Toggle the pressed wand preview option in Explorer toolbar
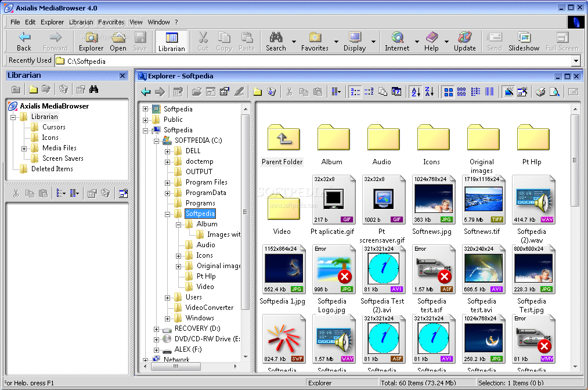This screenshot has width=588, height=390. tap(508, 92)
